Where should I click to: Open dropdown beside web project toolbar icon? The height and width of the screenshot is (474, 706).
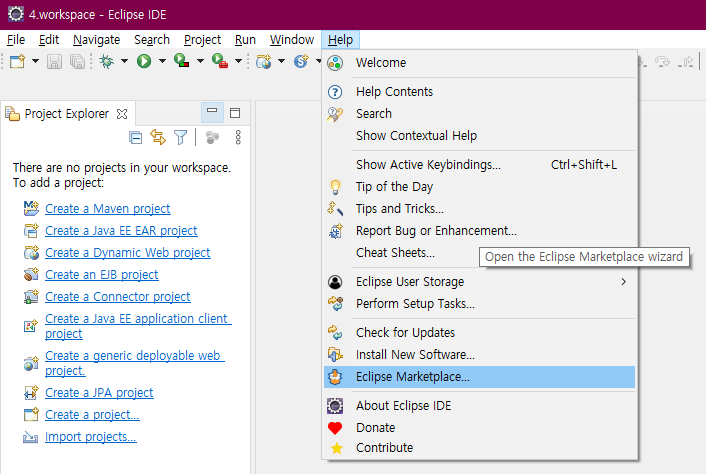pos(281,61)
